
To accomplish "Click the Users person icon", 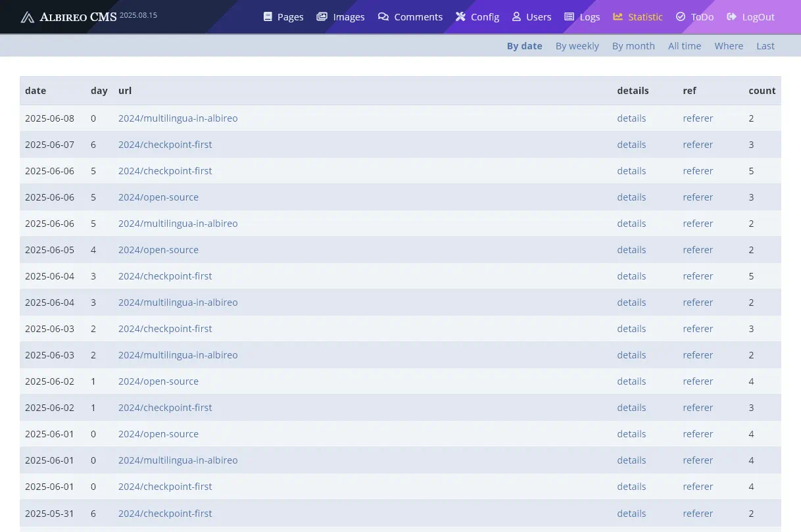I will point(516,16).
